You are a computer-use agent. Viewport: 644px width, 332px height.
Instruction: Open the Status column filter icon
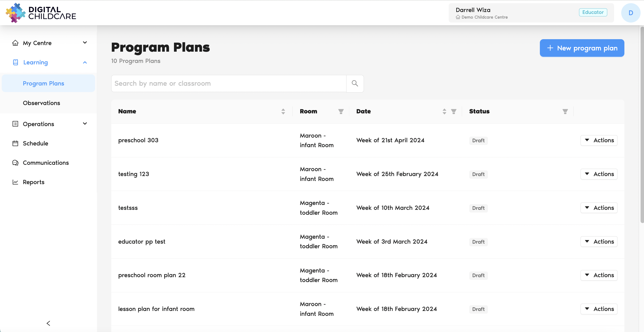pyautogui.click(x=565, y=111)
